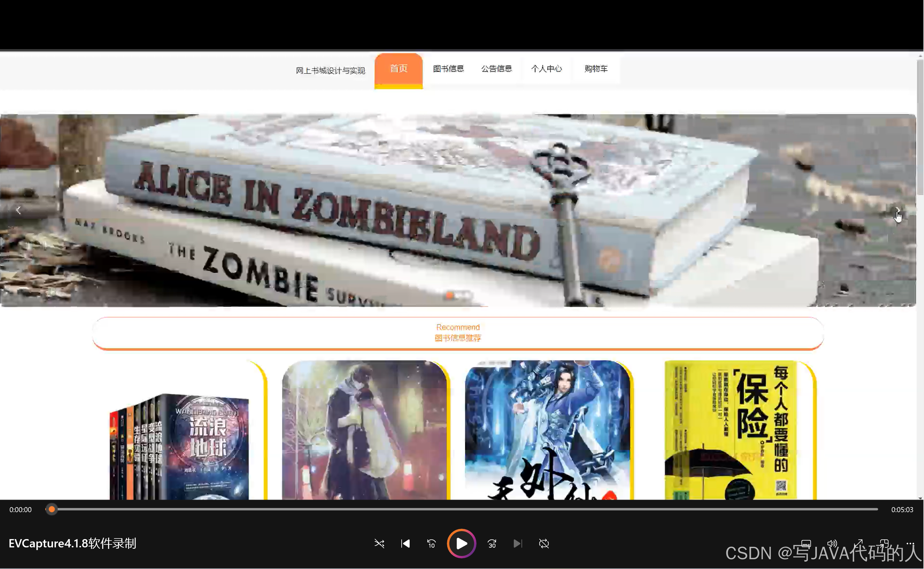Advance to the next carousel banner slide
Viewport: 924px width, 569px height.
pyautogui.click(x=897, y=210)
